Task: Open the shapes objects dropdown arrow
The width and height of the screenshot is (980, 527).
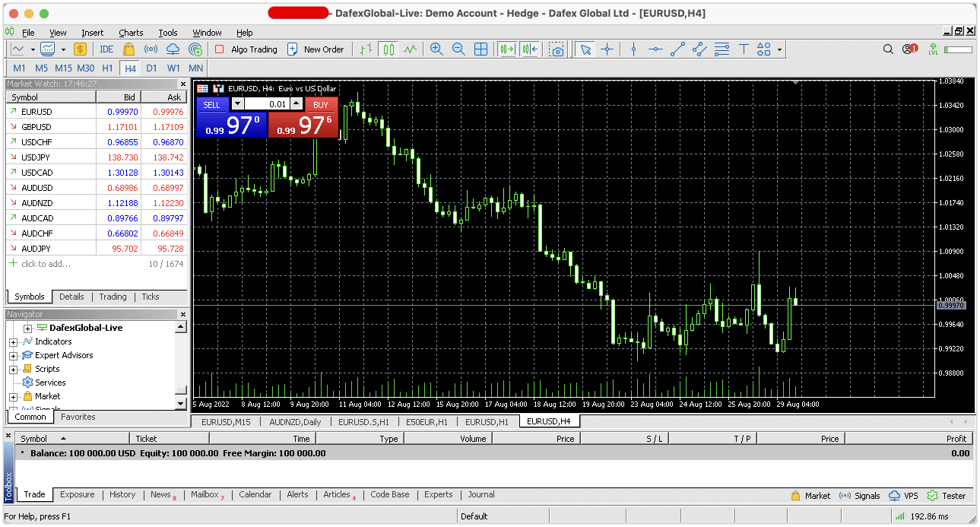Action: pos(779,50)
